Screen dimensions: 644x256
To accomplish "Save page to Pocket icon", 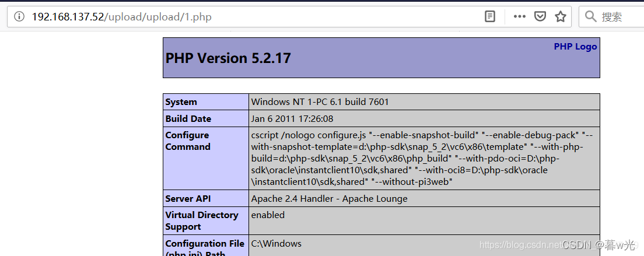I will tap(540, 16).
